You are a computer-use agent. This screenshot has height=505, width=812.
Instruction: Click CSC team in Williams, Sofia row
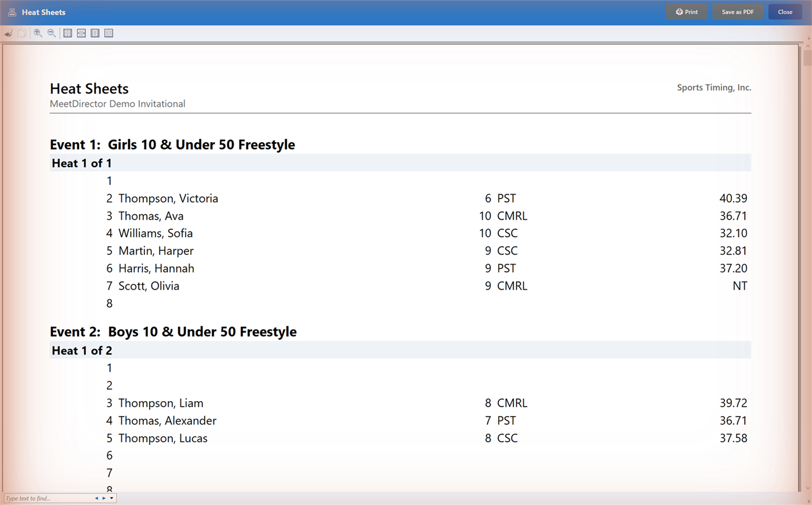(x=507, y=233)
